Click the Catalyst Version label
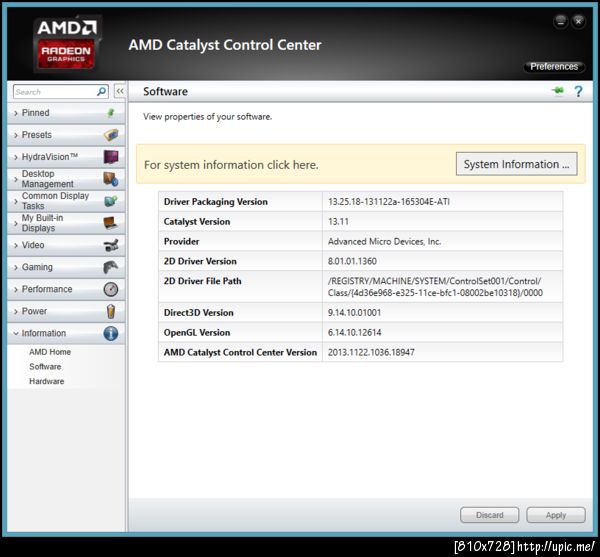Screen dimensions: 600x557 (x=197, y=221)
